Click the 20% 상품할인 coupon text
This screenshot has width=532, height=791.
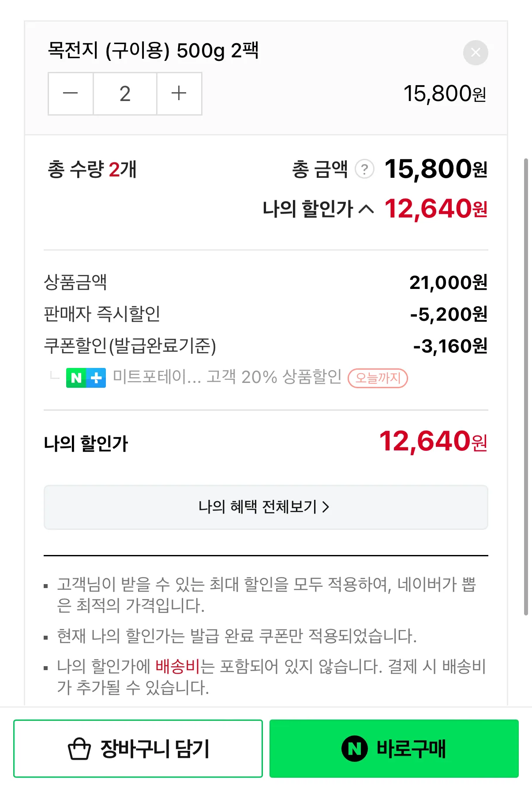pyautogui.click(x=291, y=377)
